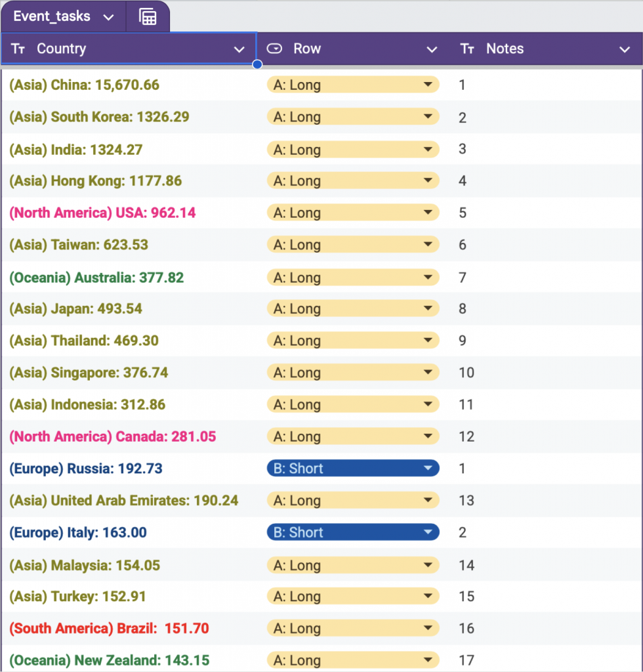The height and width of the screenshot is (672, 643).
Task: Click the blue selection handle below Country header
Action: pos(257,64)
